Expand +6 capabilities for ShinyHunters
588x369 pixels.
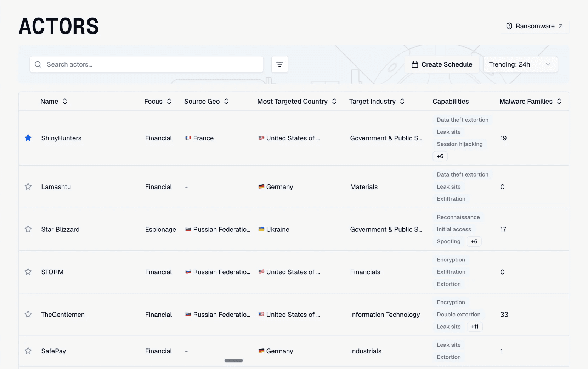pos(440,156)
